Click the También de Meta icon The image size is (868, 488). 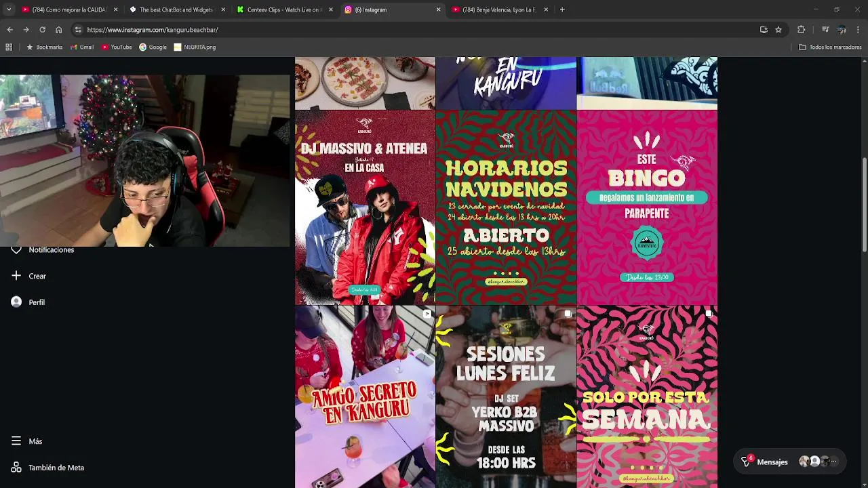(16, 468)
